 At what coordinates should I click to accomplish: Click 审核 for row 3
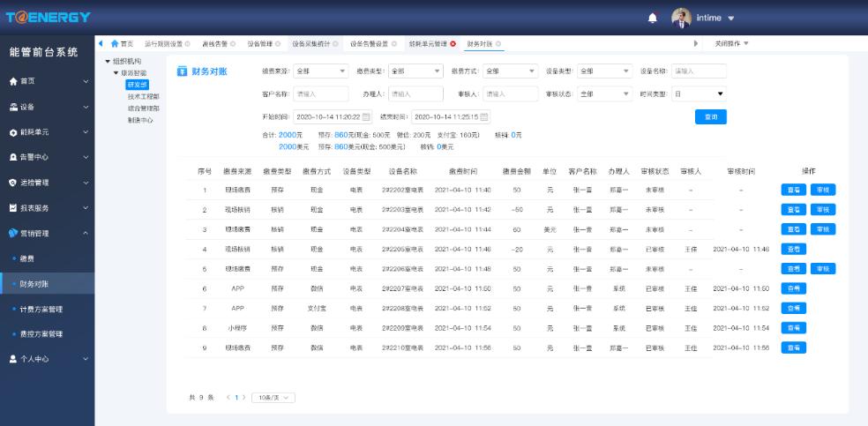click(x=823, y=229)
